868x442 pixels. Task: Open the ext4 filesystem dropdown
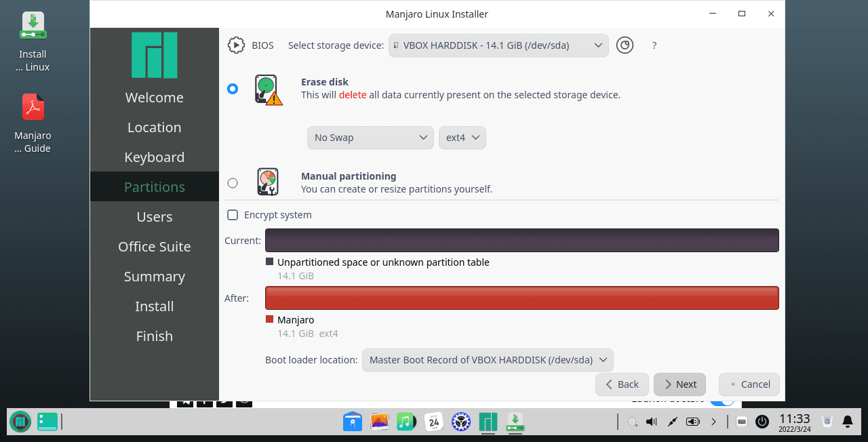tap(462, 138)
